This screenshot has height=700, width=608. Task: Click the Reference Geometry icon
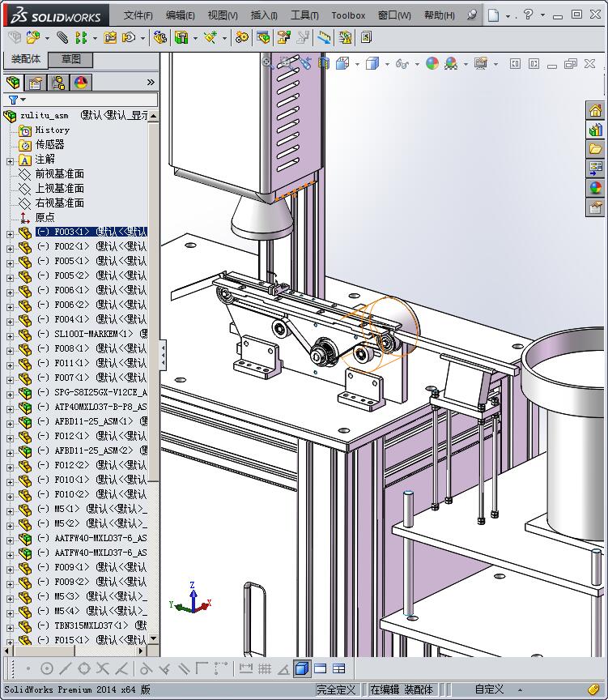coord(210,37)
